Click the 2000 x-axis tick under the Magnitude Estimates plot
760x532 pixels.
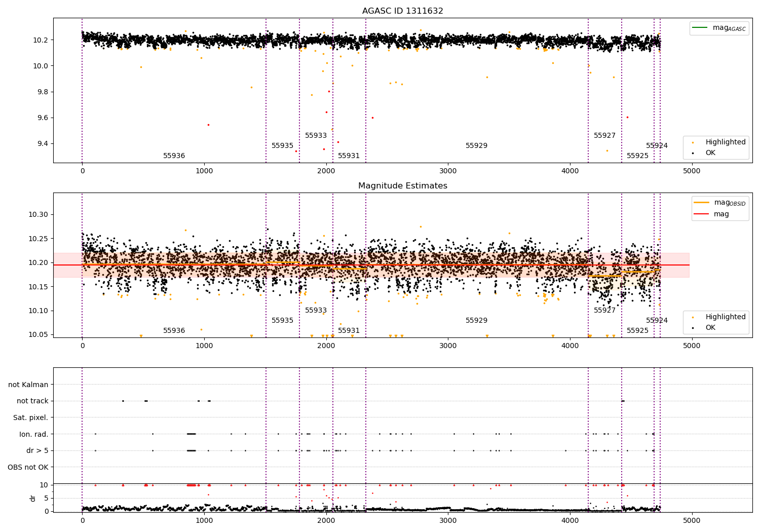pyautogui.click(x=326, y=346)
